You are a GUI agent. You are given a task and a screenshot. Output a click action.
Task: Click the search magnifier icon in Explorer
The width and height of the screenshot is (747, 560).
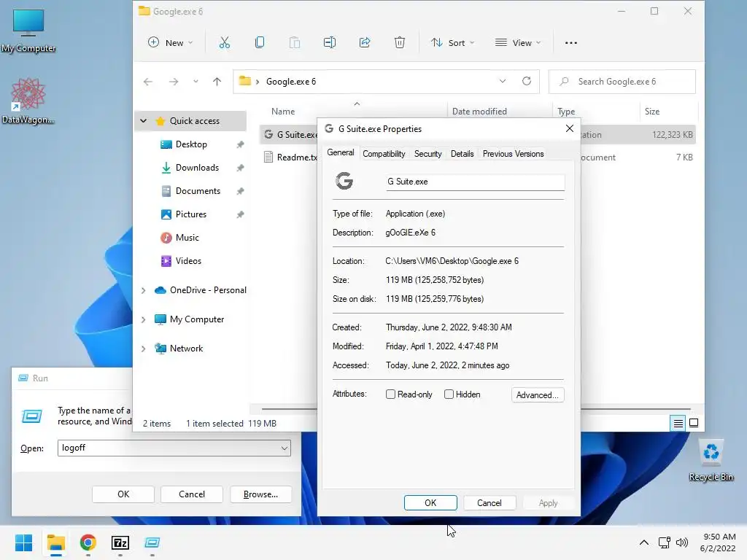pyautogui.click(x=564, y=82)
